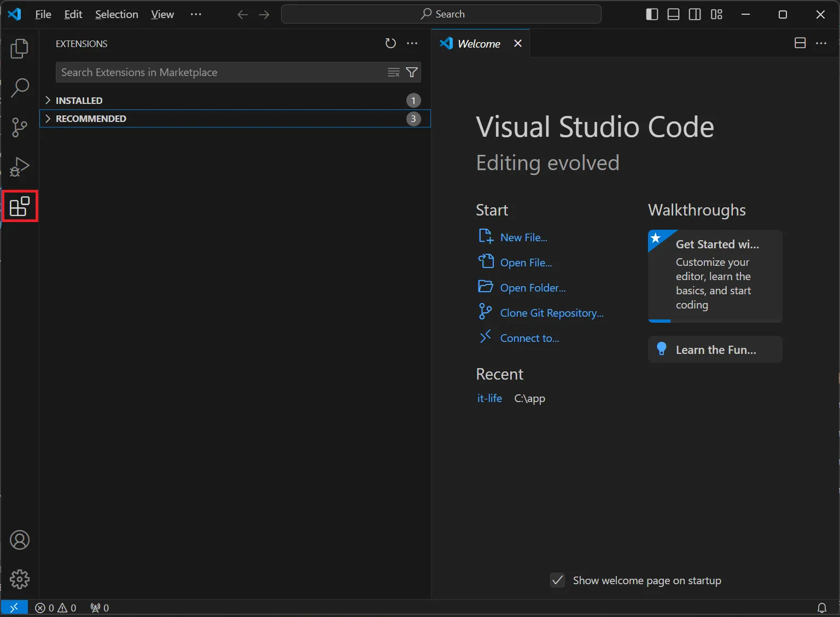Open the Edit menu

point(73,14)
